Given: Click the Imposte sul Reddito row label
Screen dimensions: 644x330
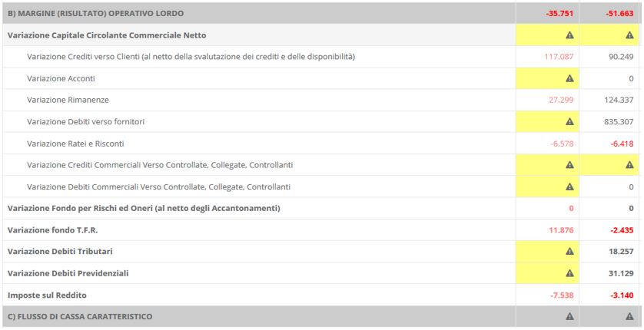Looking at the screenshot, I should 48,295.
